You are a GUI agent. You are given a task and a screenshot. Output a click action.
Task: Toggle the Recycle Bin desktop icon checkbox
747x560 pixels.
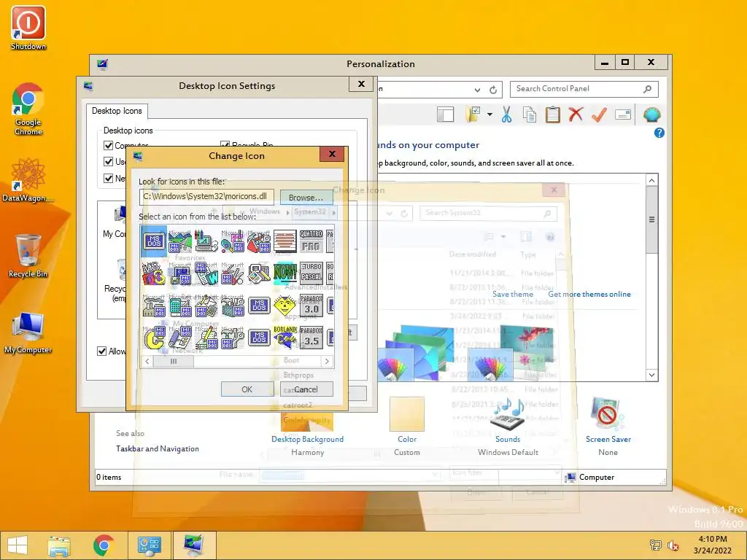[225, 145]
